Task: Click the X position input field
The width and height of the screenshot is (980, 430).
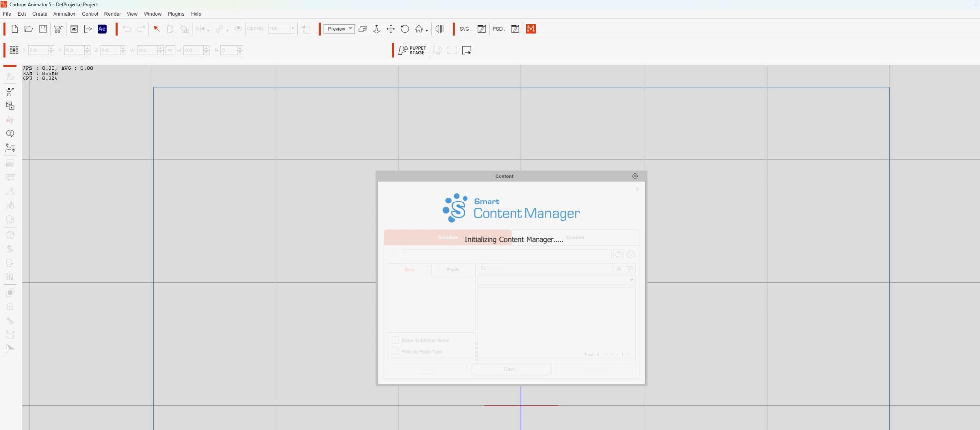Action: click(38, 50)
